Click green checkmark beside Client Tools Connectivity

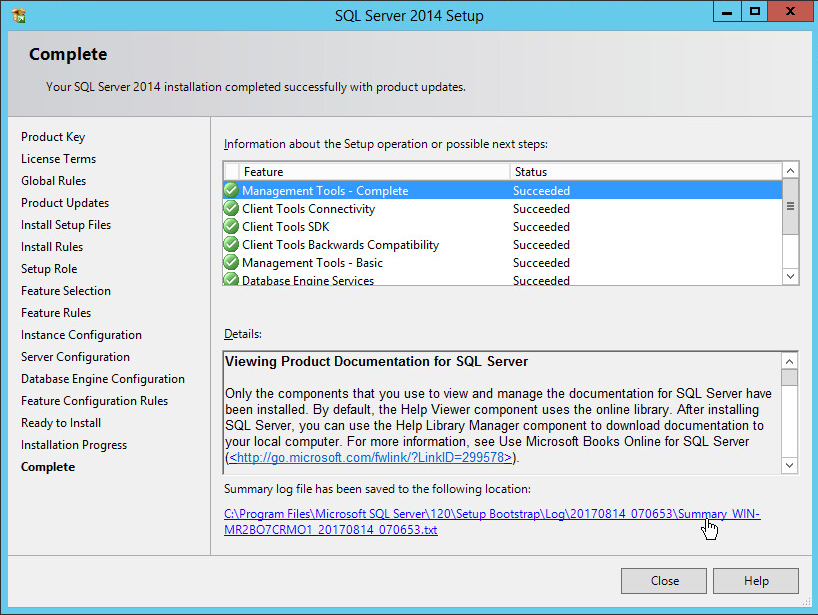(x=231, y=209)
